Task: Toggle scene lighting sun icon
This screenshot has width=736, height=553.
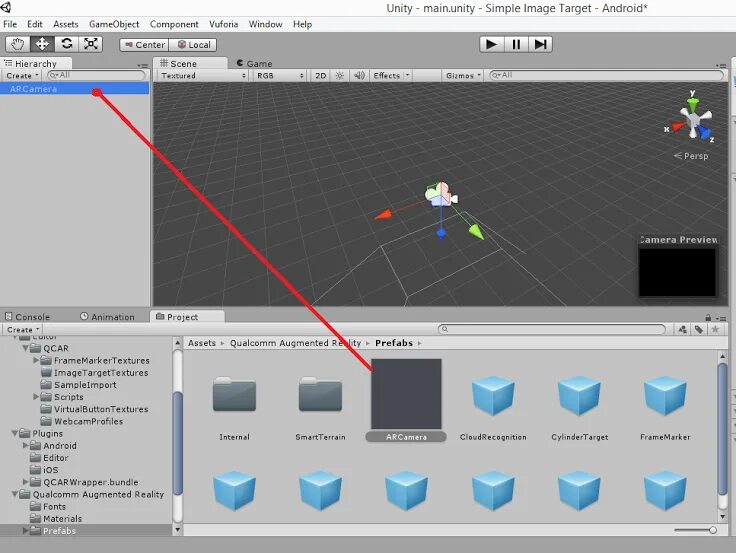Action: coord(340,76)
